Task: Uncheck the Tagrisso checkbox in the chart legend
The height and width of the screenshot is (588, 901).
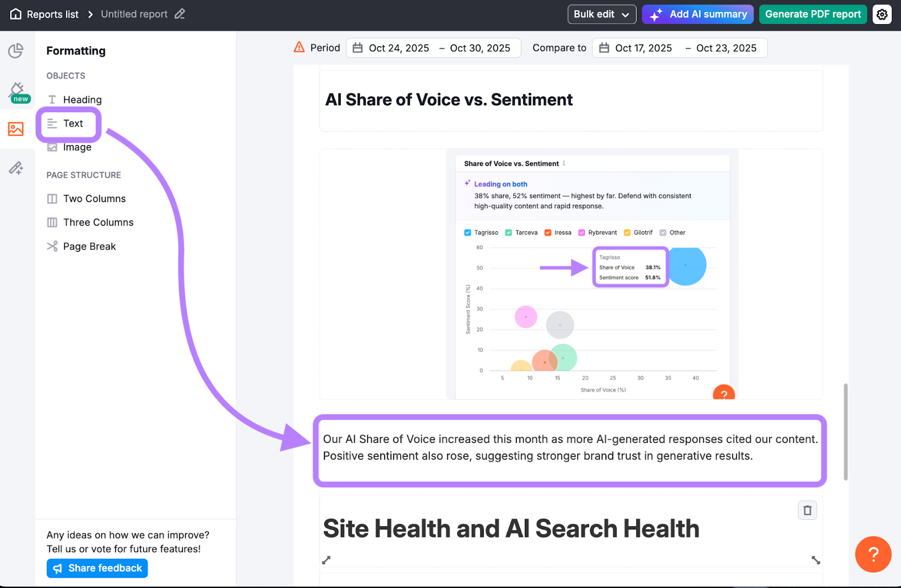Action: click(x=467, y=232)
